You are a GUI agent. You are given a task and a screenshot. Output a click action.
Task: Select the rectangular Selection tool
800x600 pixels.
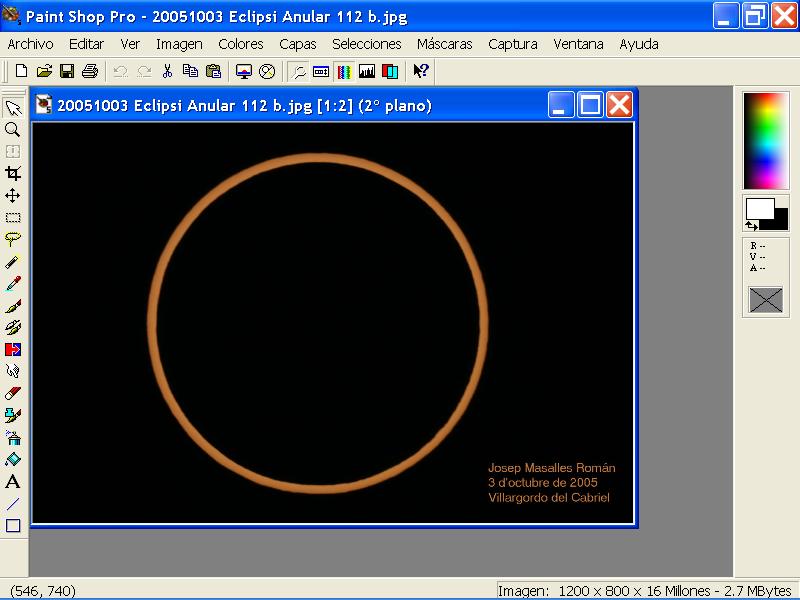click(x=13, y=217)
